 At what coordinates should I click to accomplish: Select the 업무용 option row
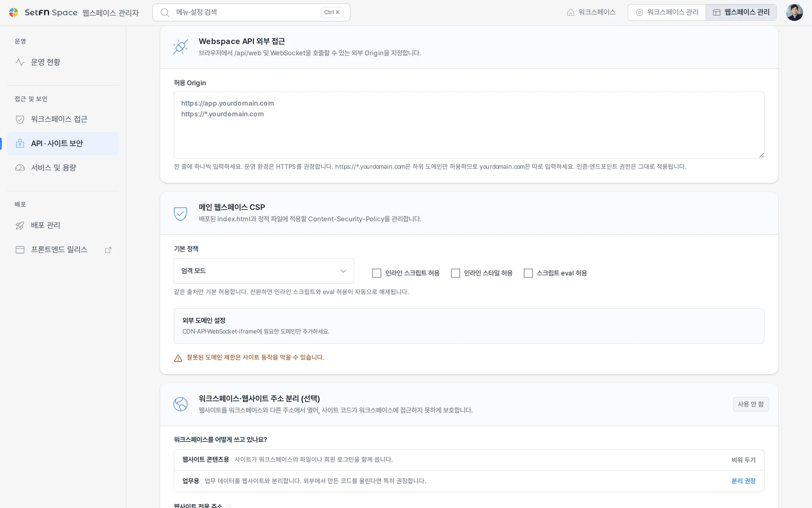(469, 481)
